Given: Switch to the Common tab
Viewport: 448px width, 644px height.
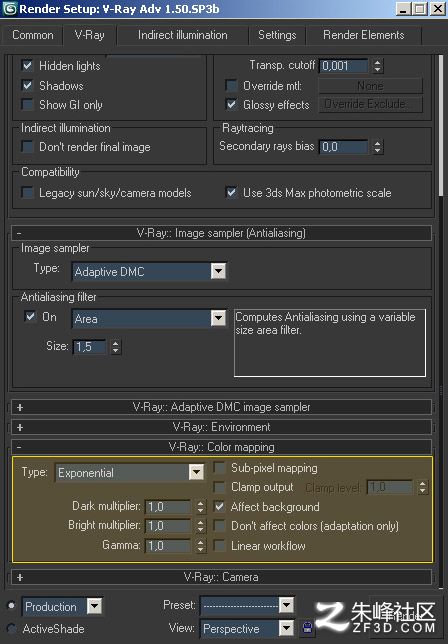Looking at the screenshot, I should 33,35.
